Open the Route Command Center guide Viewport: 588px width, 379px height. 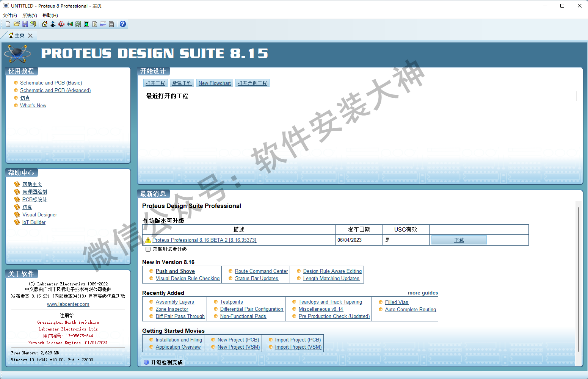pyautogui.click(x=262, y=271)
